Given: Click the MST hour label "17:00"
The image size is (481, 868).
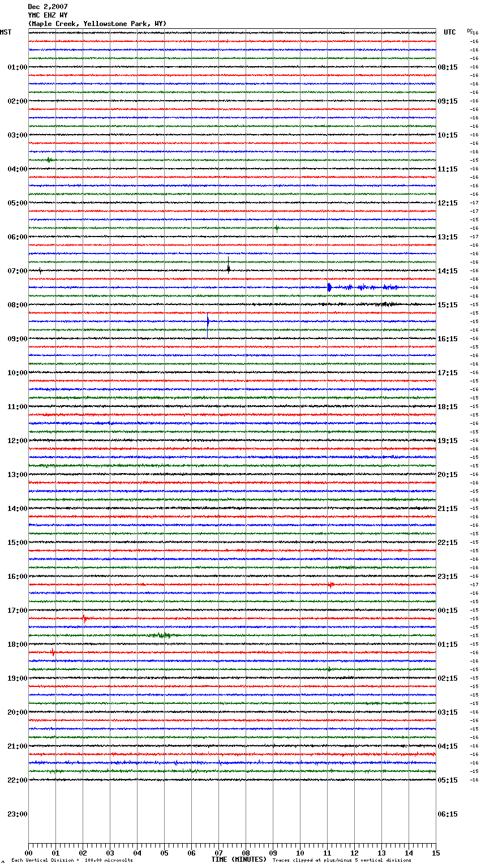Looking at the screenshot, I should [x=18, y=611].
